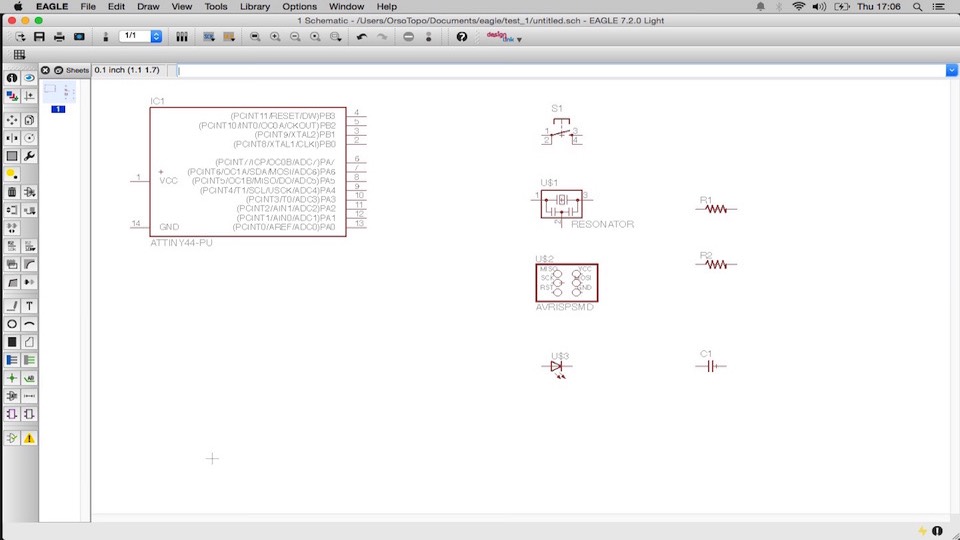Select the Text tool
The height and width of the screenshot is (540, 960).
pos(29,306)
